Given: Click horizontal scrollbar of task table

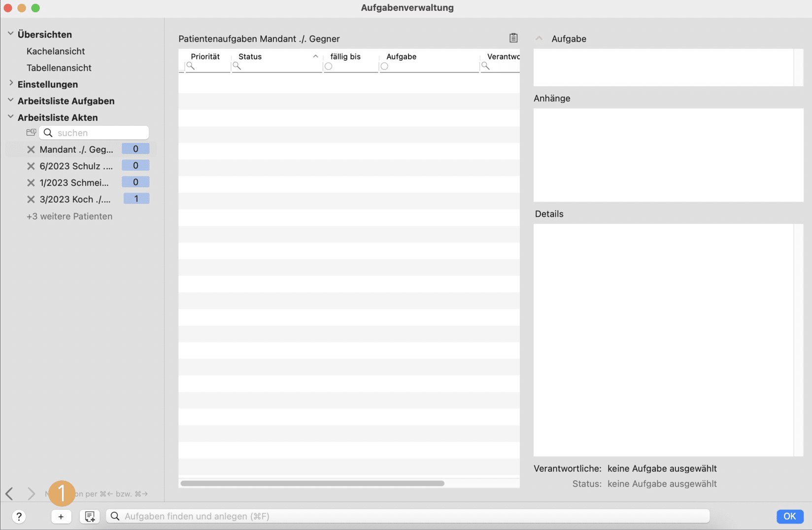Looking at the screenshot, I should [x=312, y=483].
